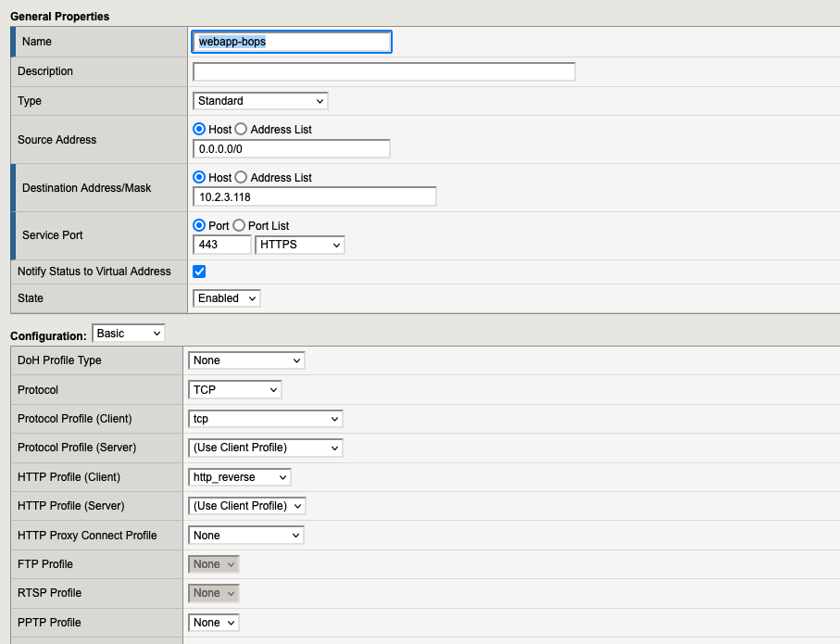Click the Service Port number field
The height and width of the screenshot is (644, 840).
[x=221, y=245]
